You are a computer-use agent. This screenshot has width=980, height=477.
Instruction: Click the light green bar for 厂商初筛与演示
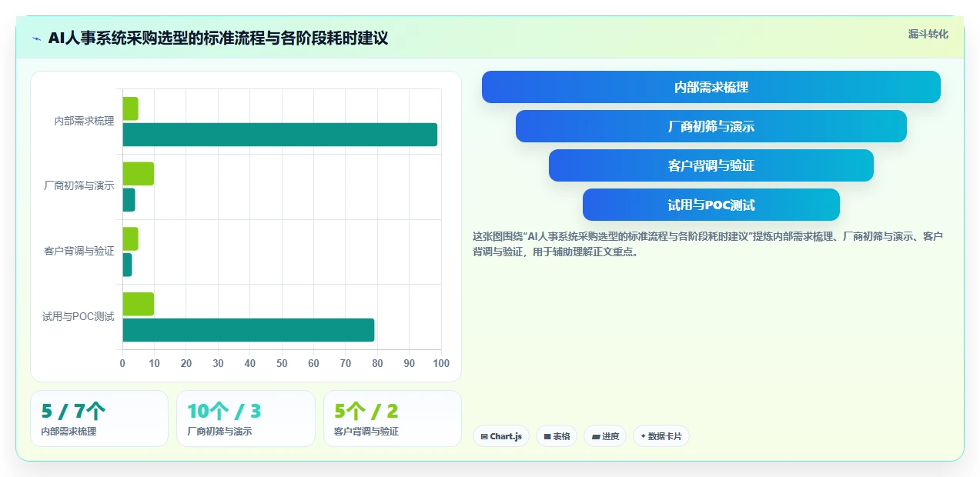(x=138, y=174)
